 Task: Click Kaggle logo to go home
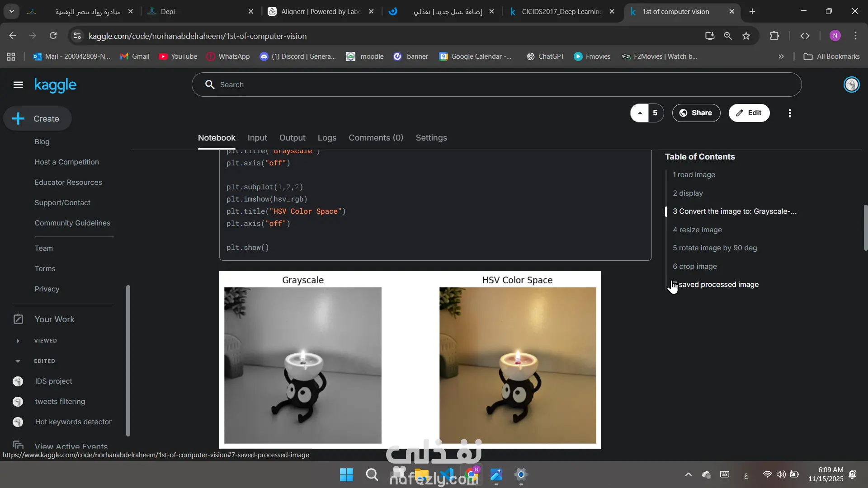[x=55, y=85]
